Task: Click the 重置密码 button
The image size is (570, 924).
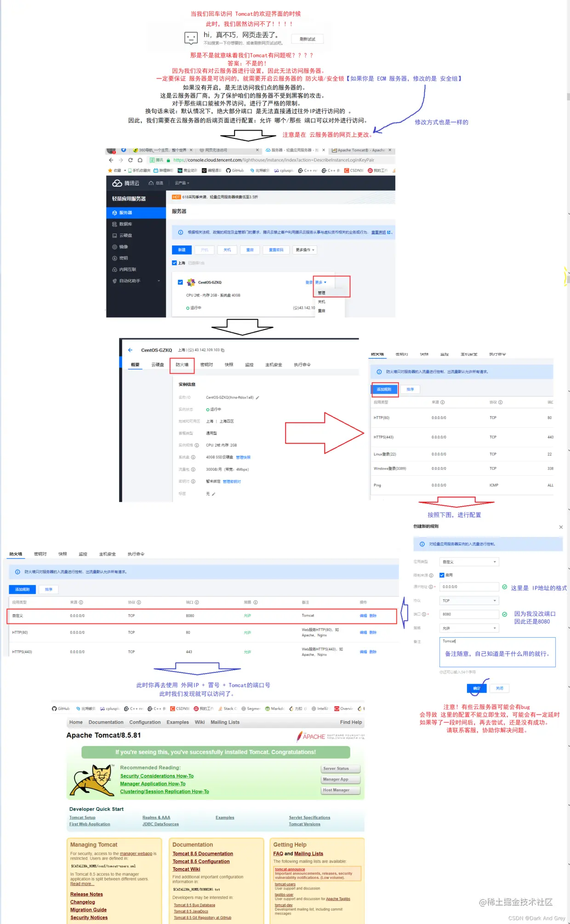Action: tap(276, 250)
